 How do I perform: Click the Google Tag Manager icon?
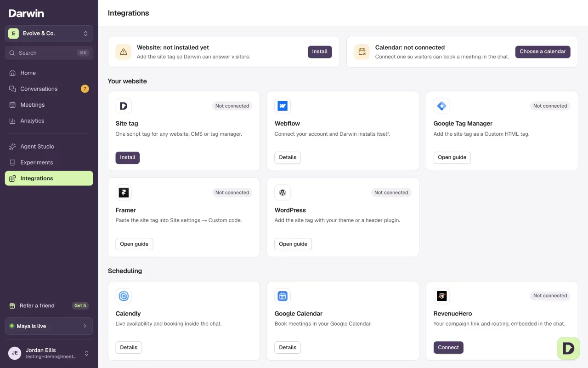441,106
